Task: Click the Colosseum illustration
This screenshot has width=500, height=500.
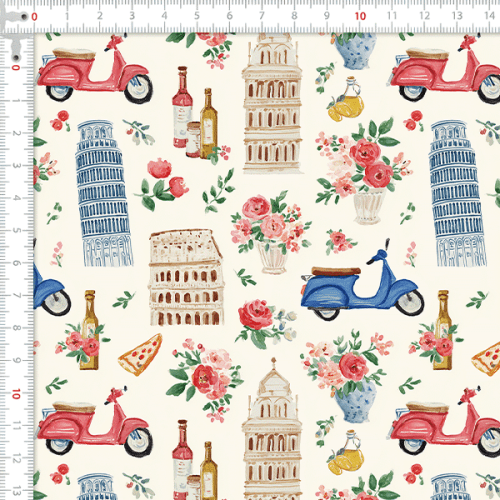Action: click(186, 277)
